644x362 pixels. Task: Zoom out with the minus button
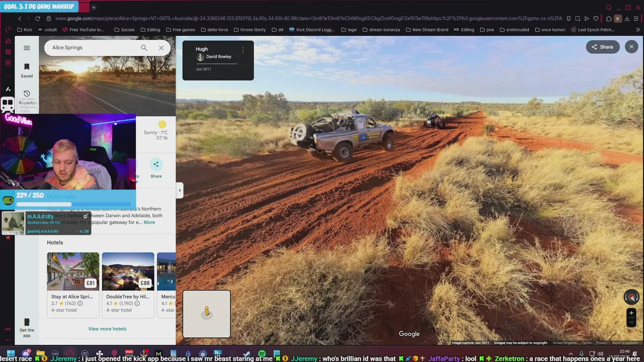631,322
